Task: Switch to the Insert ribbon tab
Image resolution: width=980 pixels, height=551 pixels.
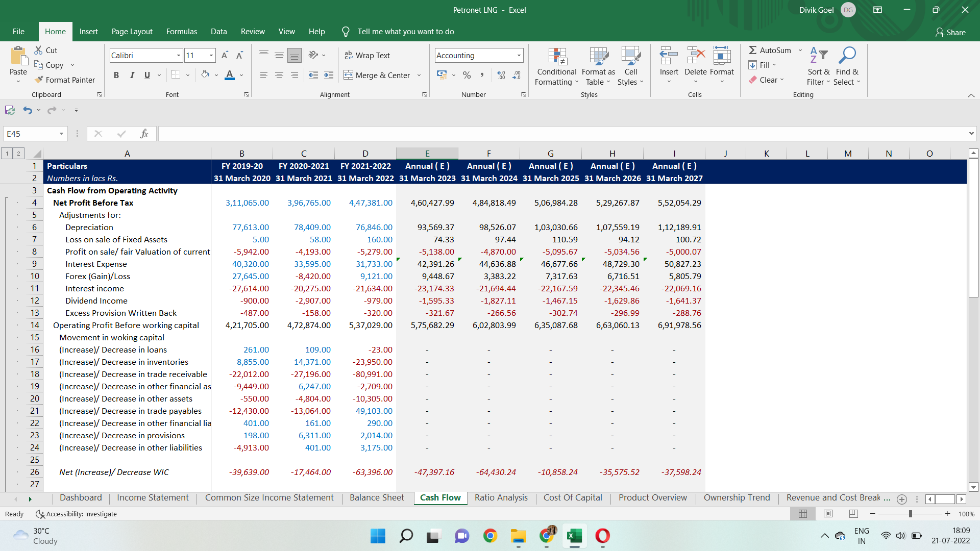Action: [88, 31]
